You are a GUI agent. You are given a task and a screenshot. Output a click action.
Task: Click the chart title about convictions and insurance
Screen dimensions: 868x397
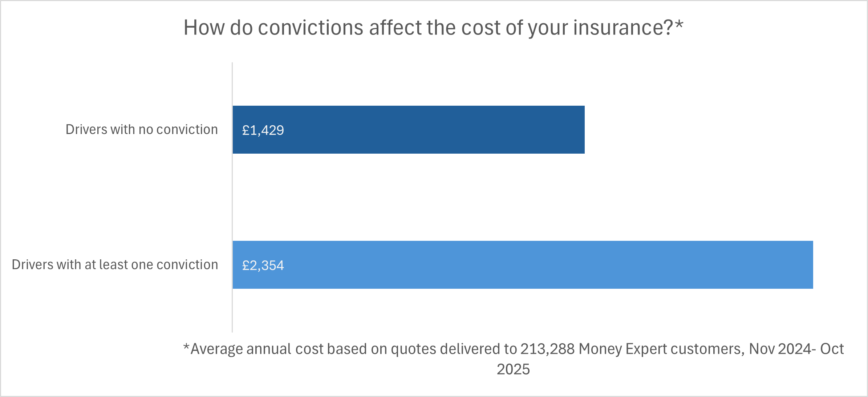pos(433,28)
